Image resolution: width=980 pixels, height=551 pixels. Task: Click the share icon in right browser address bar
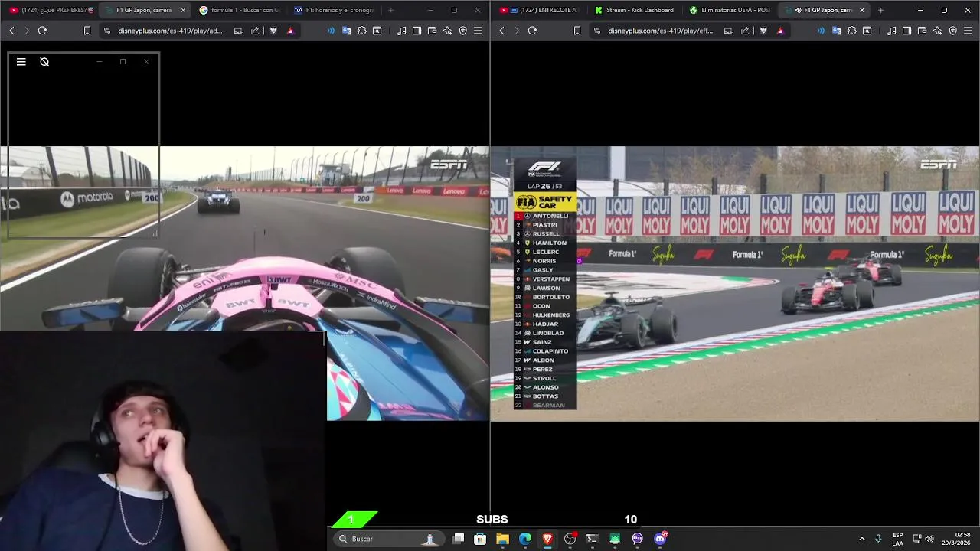[745, 31]
